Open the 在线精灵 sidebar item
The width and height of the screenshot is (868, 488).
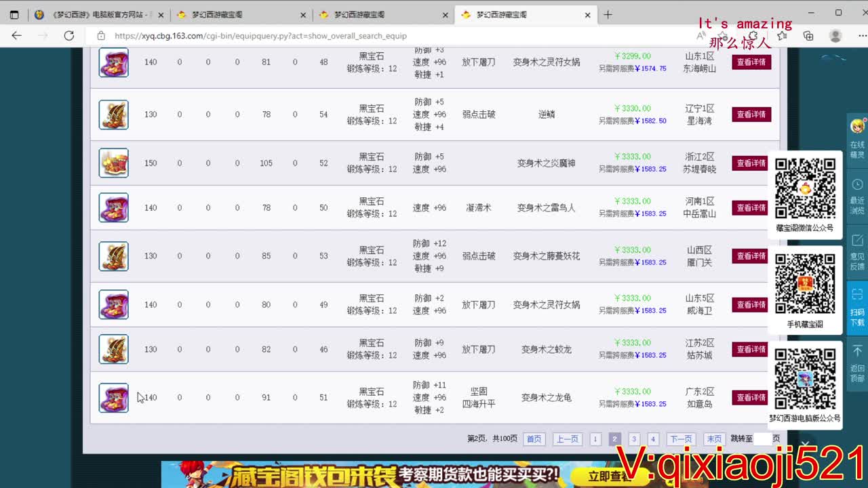click(857, 138)
